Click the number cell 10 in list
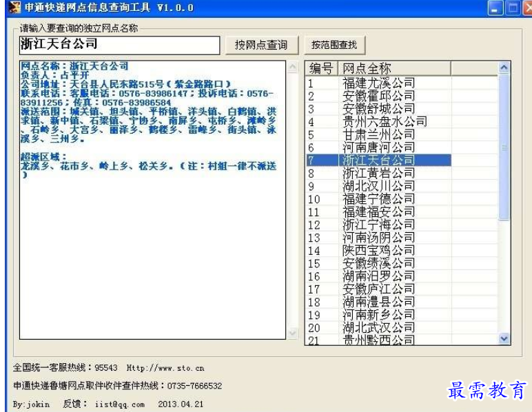532x412 pixels. pyautogui.click(x=314, y=199)
